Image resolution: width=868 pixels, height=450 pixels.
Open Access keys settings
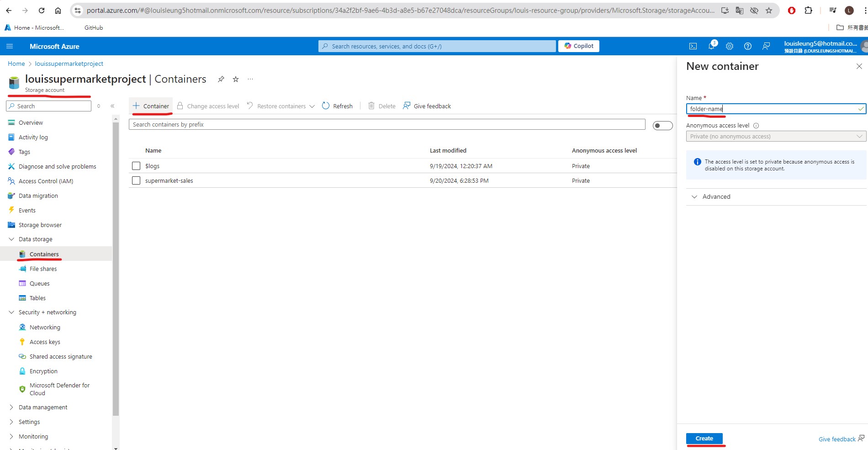(x=45, y=341)
